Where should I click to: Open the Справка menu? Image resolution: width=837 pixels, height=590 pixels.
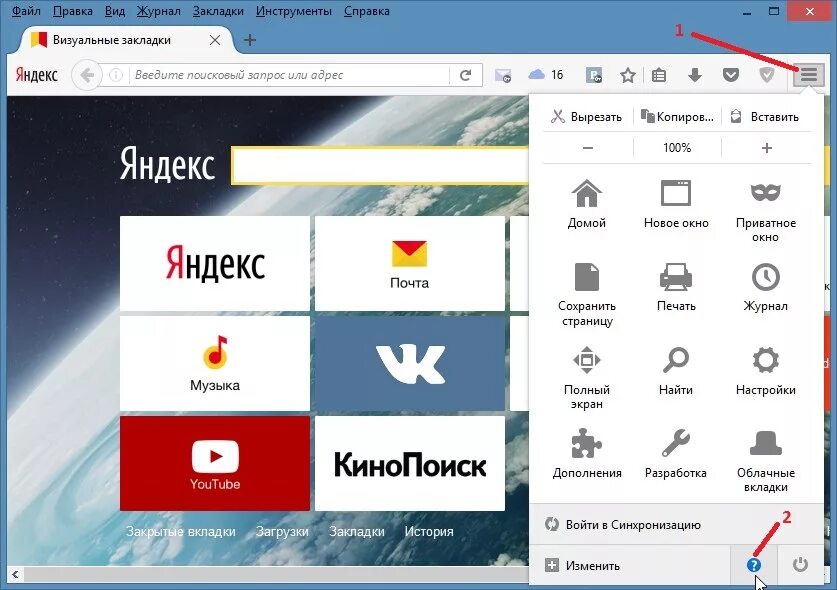(x=366, y=11)
